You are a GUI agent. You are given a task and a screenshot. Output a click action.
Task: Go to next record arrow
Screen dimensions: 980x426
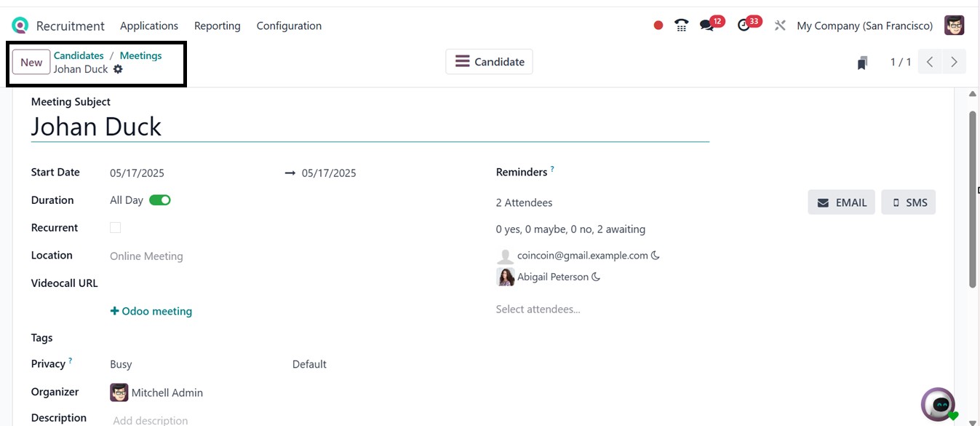point(954,62)
